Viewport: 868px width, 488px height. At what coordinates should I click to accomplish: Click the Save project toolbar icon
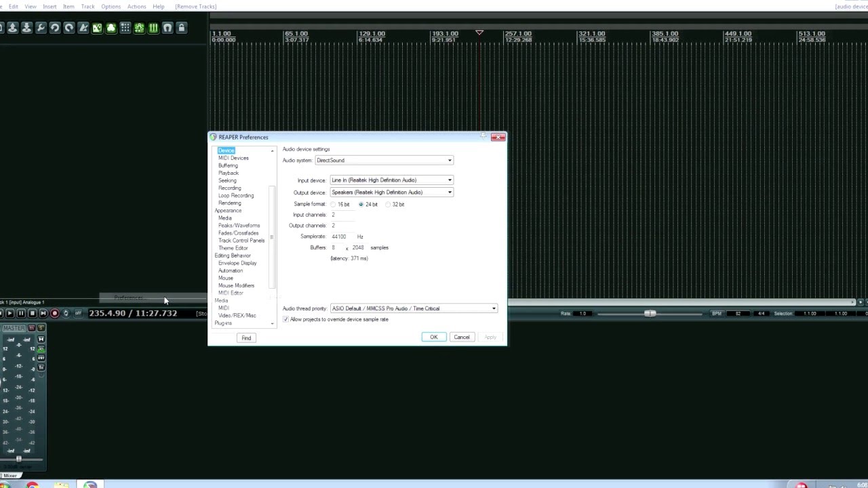26,28
